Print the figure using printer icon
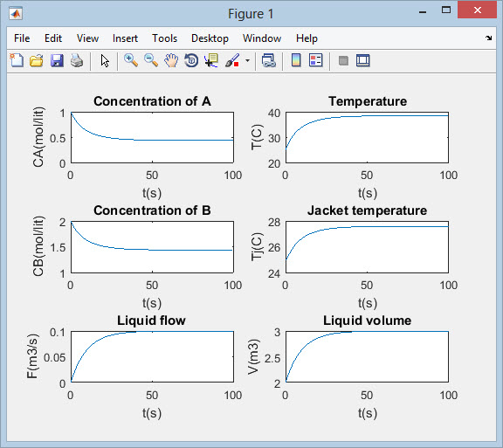 pos(77,60)
